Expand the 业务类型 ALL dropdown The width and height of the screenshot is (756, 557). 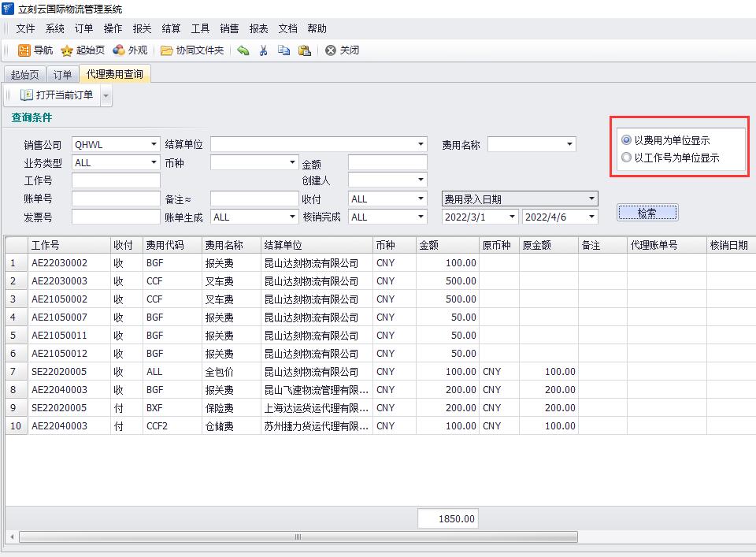point(154,162)
